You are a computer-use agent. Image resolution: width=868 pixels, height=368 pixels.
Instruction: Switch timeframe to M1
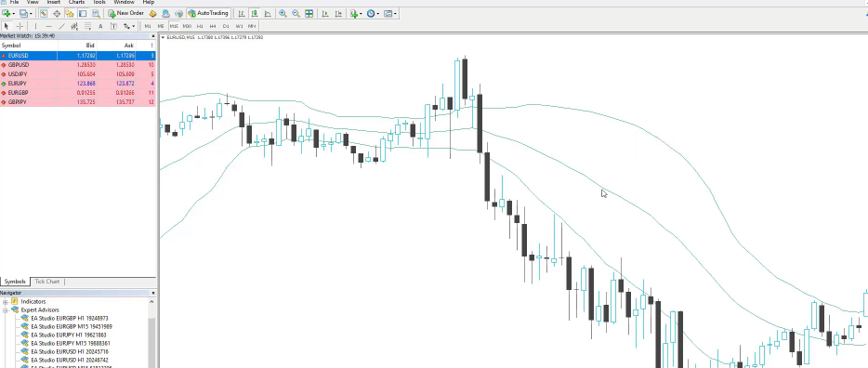point(148,26)
